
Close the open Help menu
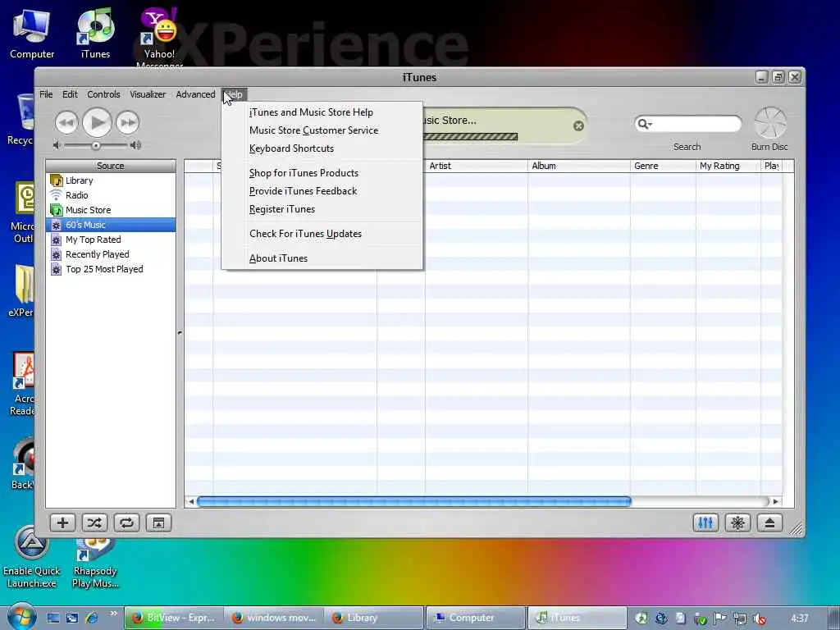tap(234, 94)
